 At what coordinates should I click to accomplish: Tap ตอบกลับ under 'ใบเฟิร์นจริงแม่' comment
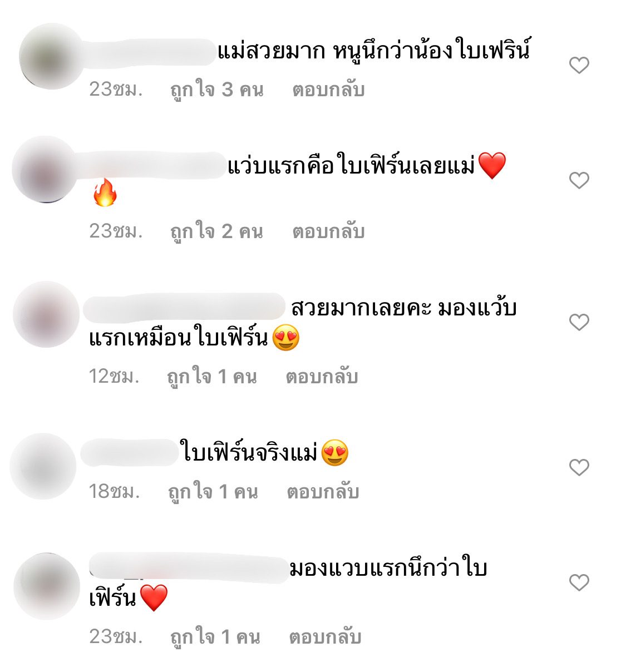coord(323,492)
